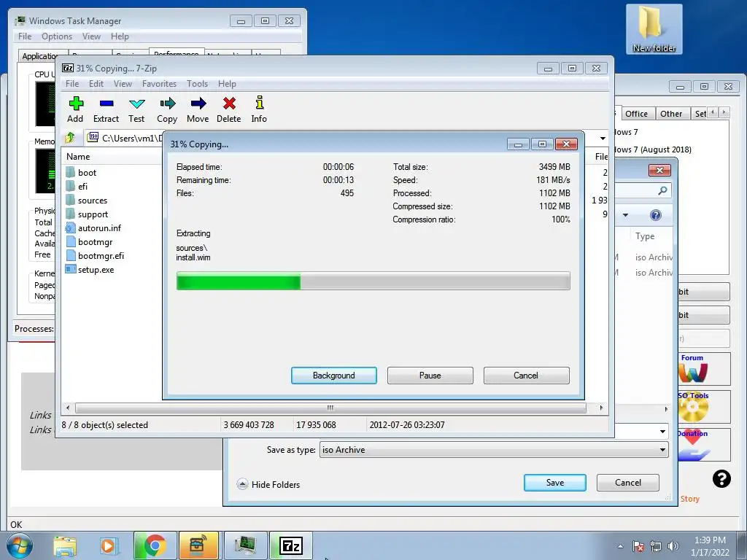Click the blue help icon in the save dialog
This screenshot has height=560, width=747.
(656, 215)
